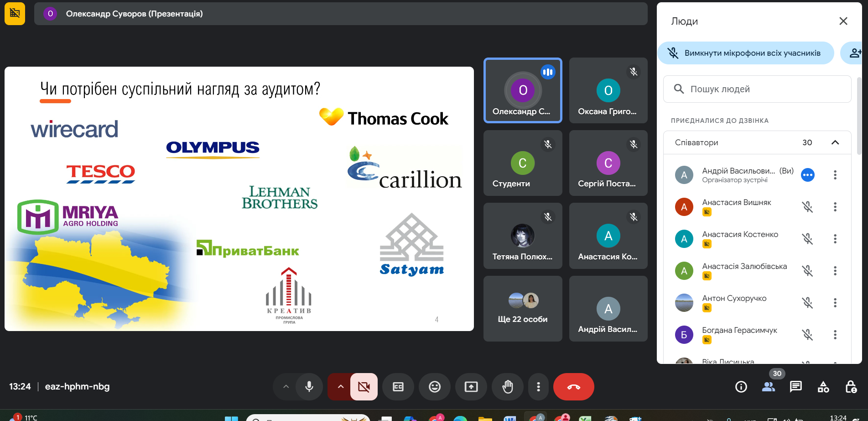Select Олександр С... participant tile
The height and width of the screenshot is (421, 868).
(x=523, y=90)
